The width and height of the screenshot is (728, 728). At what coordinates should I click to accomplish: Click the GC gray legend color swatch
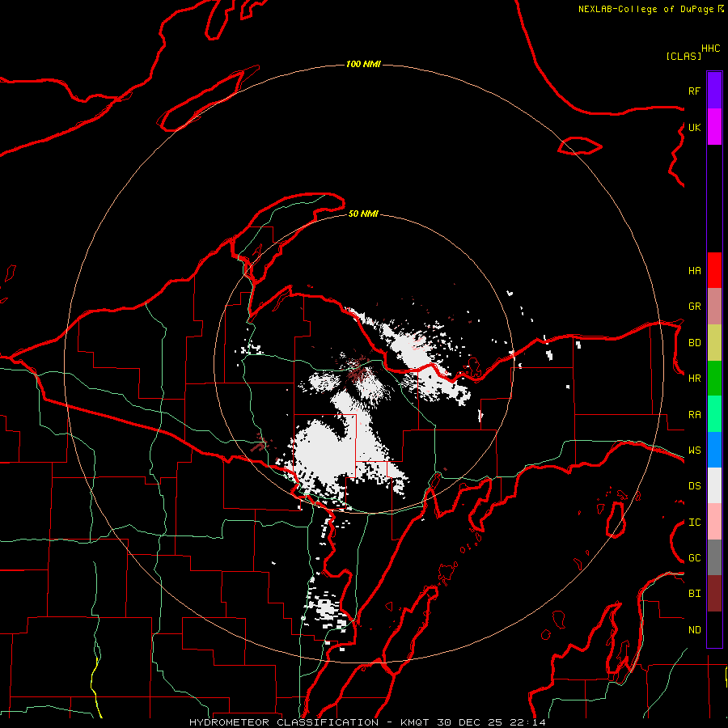pos(714,557)
